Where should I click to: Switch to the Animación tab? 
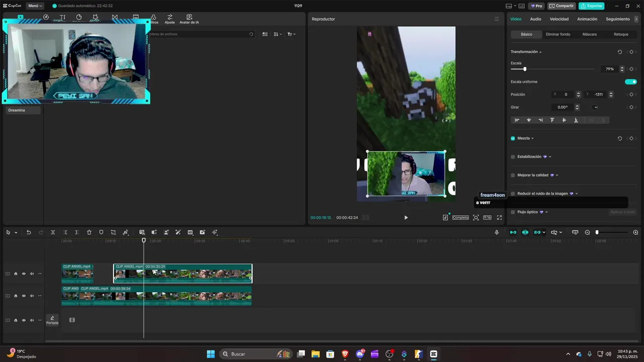[x=587, y=19]
